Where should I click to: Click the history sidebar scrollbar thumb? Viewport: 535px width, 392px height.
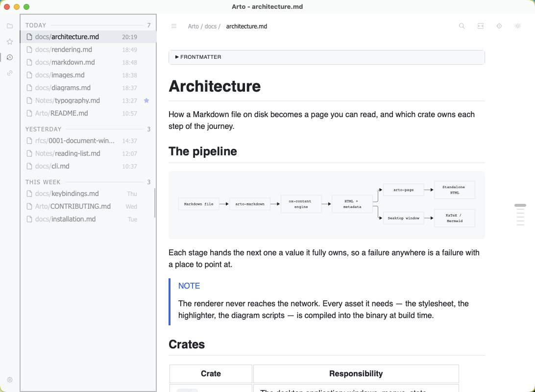coord(155,203)
